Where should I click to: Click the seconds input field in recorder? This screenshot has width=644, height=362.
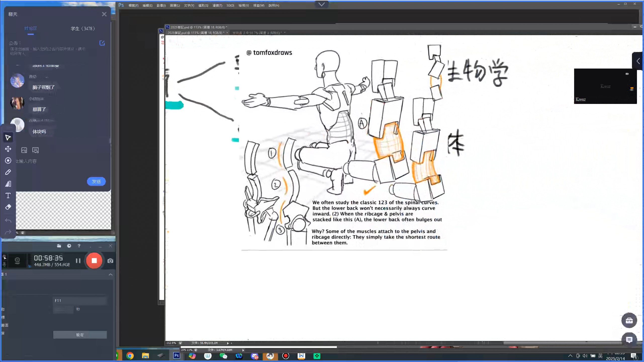63,309
